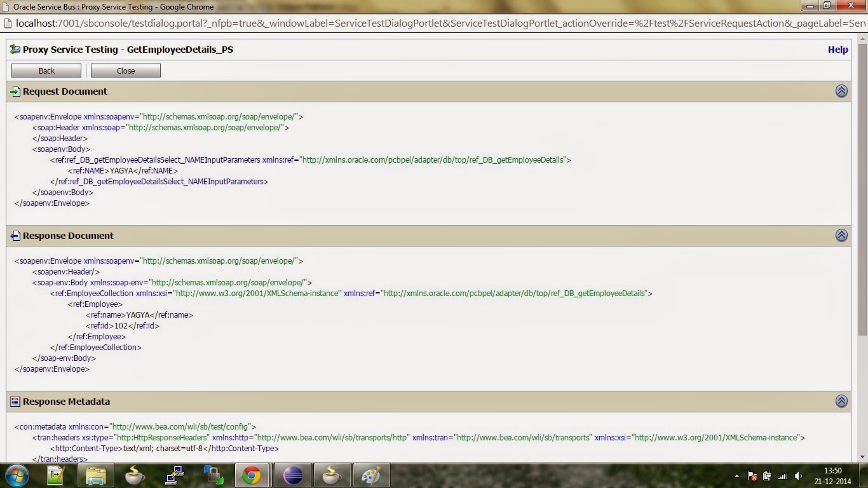Open the padlock network taskbar icon
The image size is (868, 488).
click(213, 475)
